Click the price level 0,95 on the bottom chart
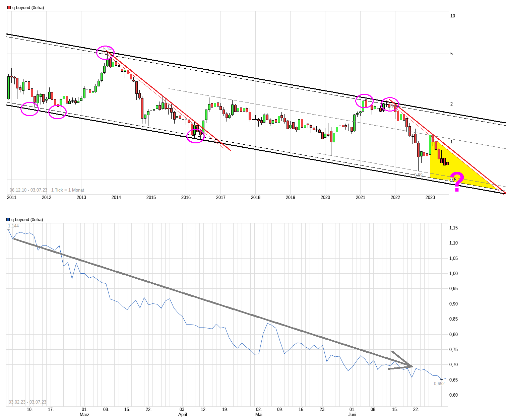Image resolution: width=506 pixels, height=420 pixels. (x=453, y=288)
